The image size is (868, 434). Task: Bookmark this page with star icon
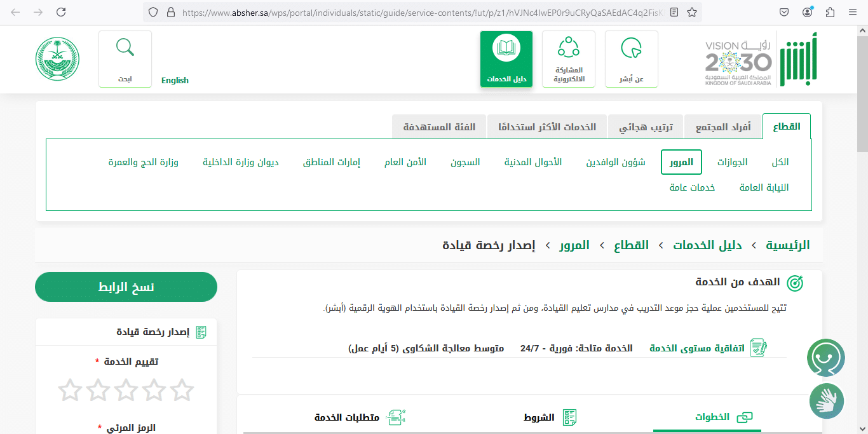click(x=692, y=12)
